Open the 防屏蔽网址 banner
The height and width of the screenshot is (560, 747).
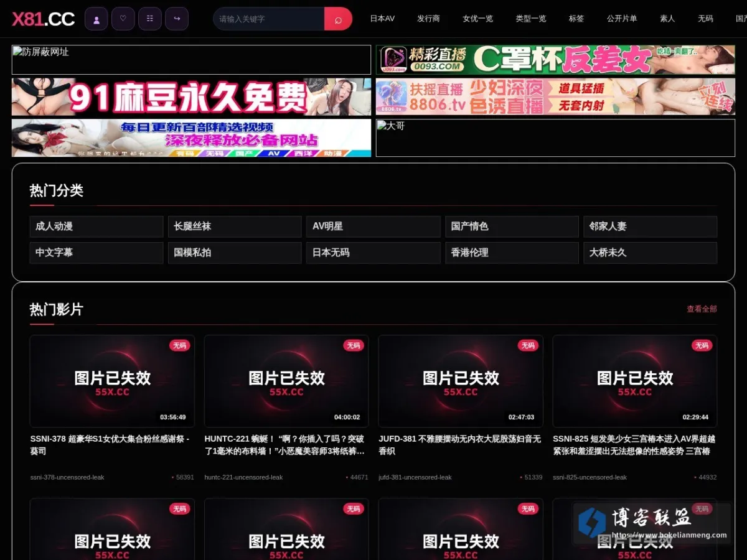191,60
